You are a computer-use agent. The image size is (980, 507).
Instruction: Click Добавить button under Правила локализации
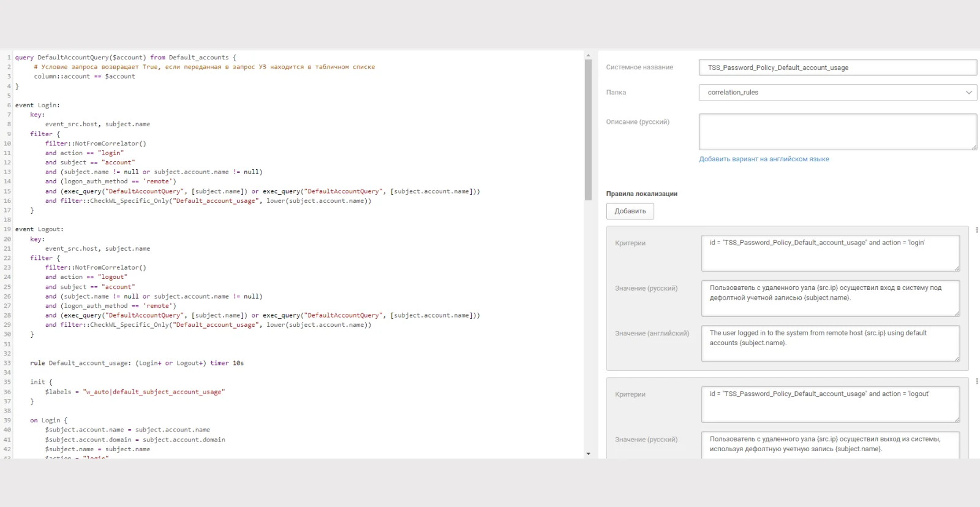click(630, 211)
